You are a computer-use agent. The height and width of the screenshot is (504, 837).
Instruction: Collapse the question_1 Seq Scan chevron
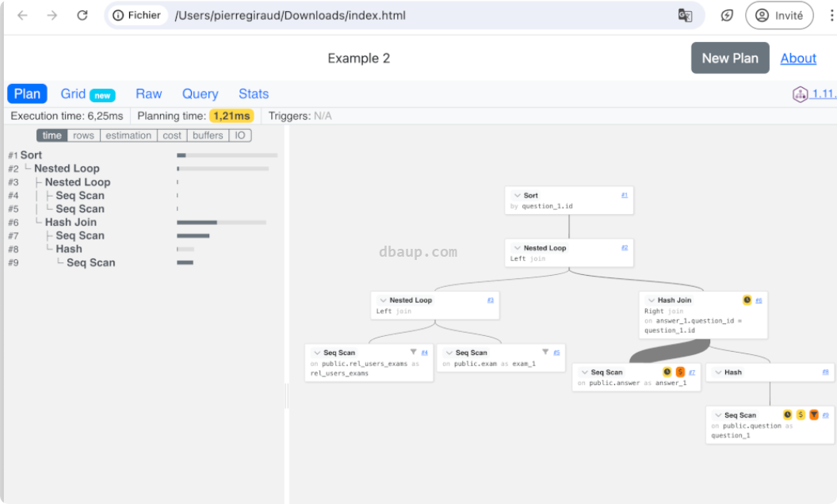point(718,414)
